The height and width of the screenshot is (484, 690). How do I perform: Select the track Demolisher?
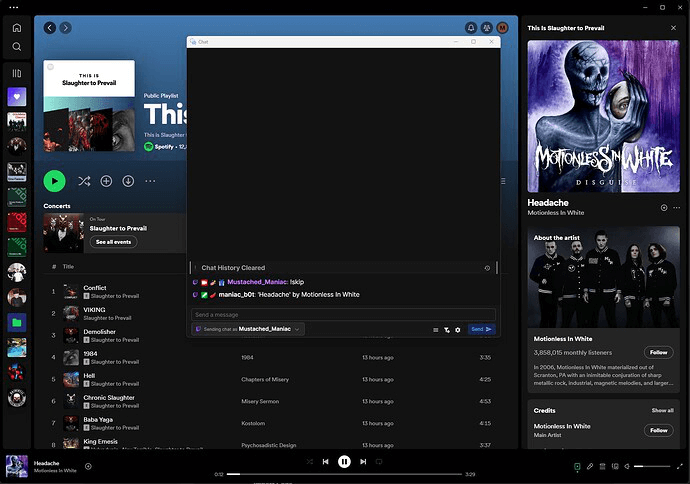pyautogui.click(x=99, y=332)
